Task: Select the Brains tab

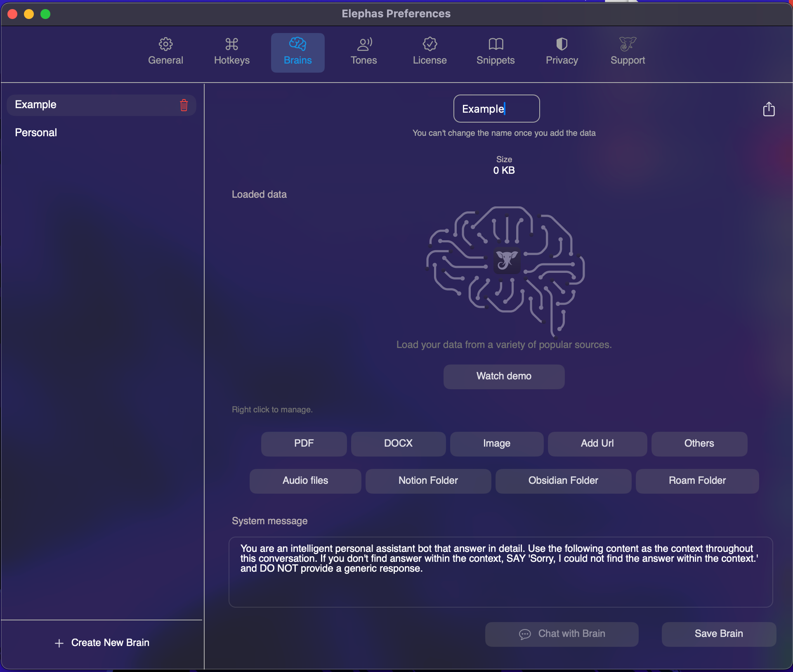Action: [x=297, y=52]
